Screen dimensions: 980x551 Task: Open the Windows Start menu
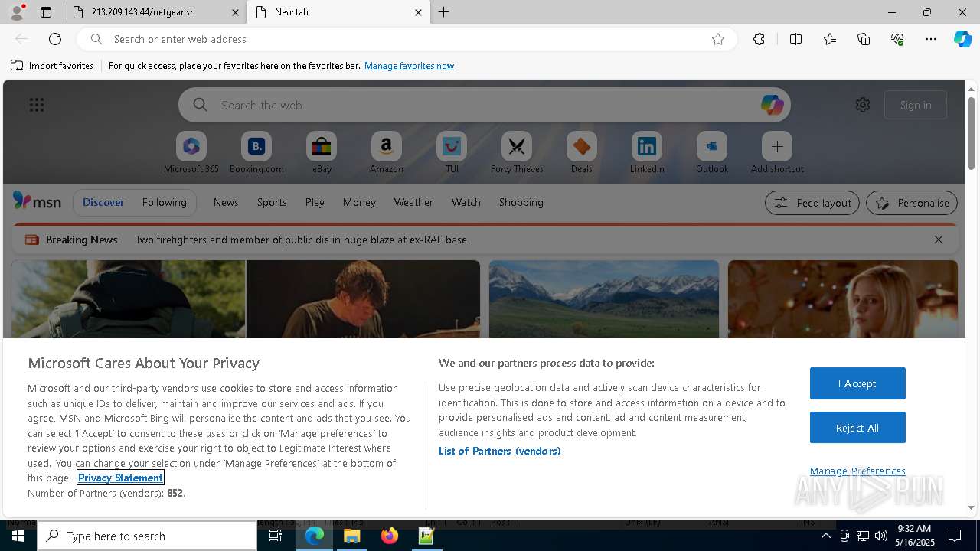coord(18,536)
